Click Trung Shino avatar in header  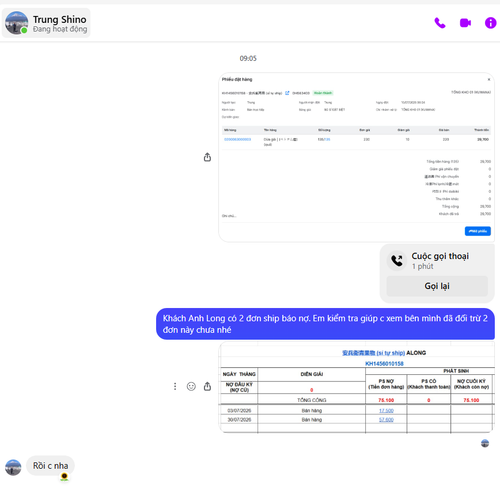click(x=16, y=23)
